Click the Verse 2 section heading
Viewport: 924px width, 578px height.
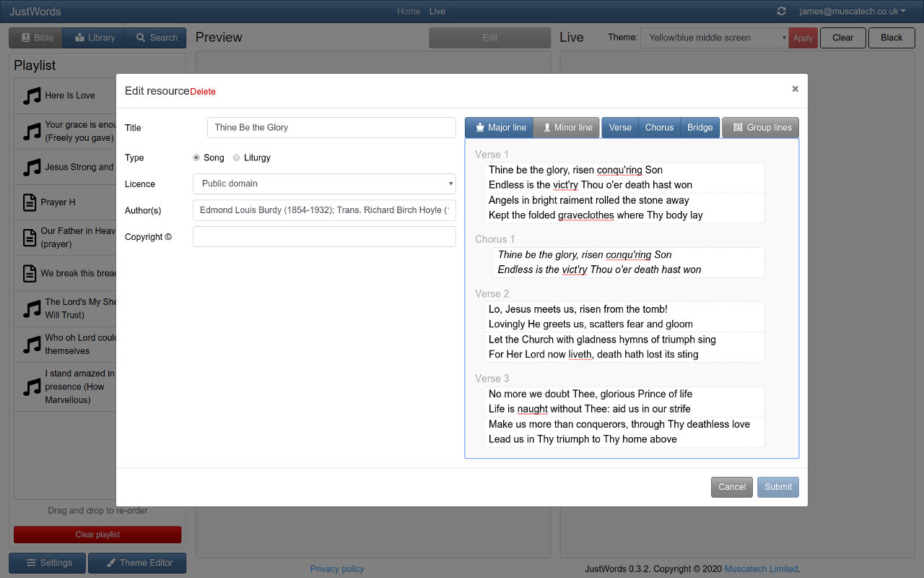[x=492, y=294]
